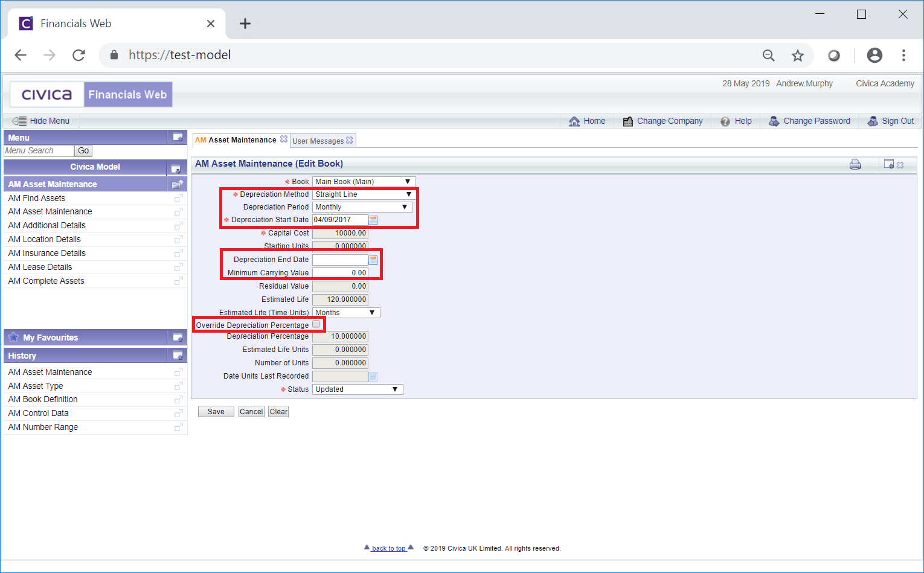Viewport: 924px width, 573px height.
Task: Click the Go menu search button
Action: pos(83,151)
